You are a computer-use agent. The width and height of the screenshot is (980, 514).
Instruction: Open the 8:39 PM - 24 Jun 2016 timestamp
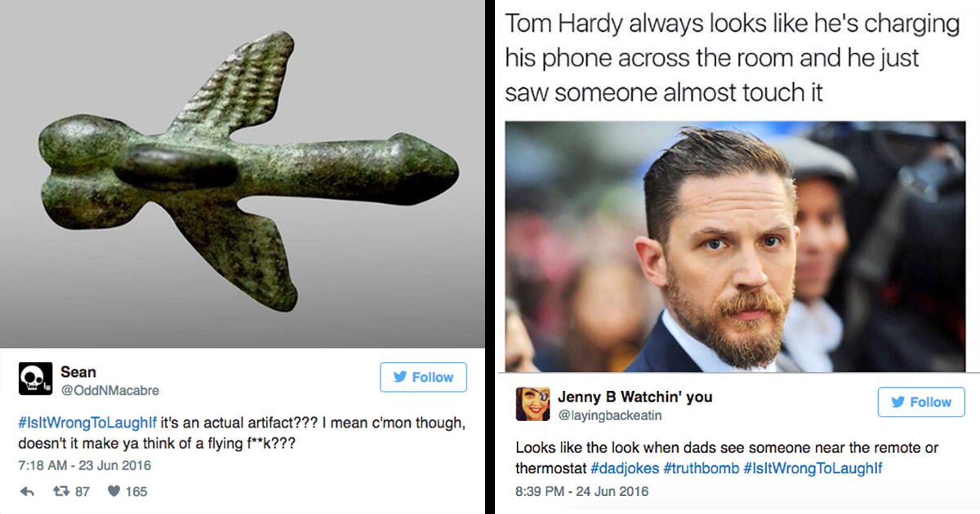[581, 491]
